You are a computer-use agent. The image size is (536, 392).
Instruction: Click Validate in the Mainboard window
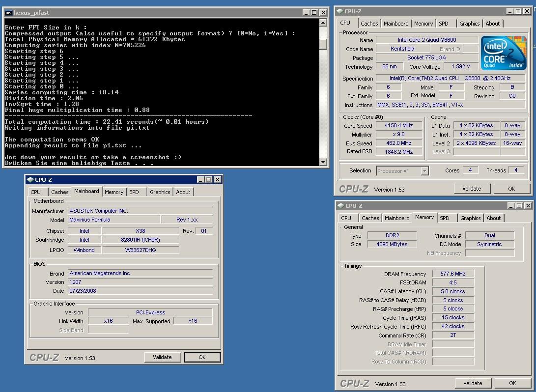pos(162,357)
